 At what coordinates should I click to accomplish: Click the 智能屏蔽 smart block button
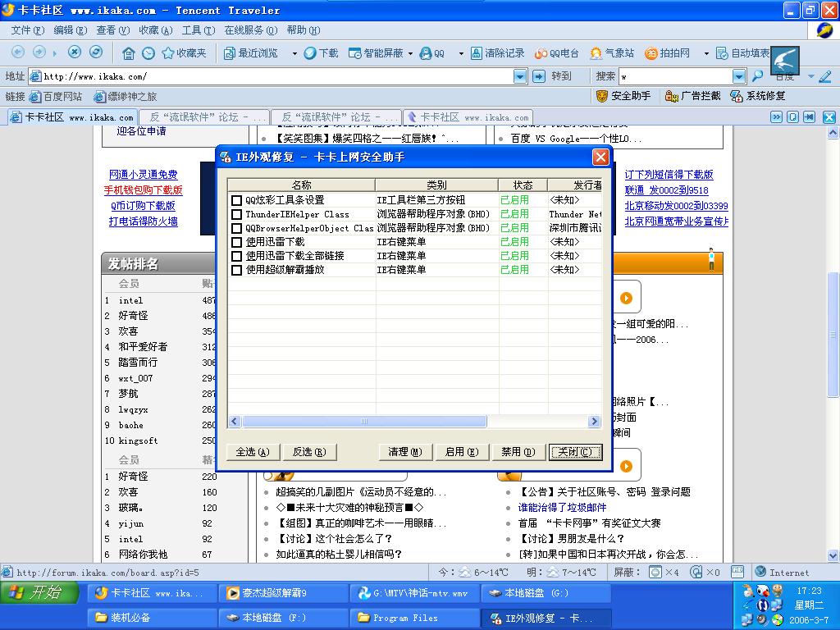pyautogui.click(x=376, y=53)
